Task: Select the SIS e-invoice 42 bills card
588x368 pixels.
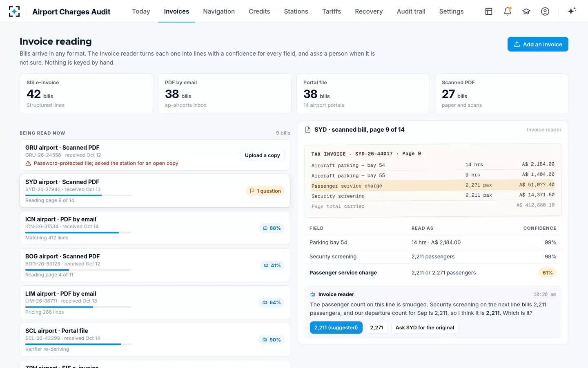Action: (86, 94)
